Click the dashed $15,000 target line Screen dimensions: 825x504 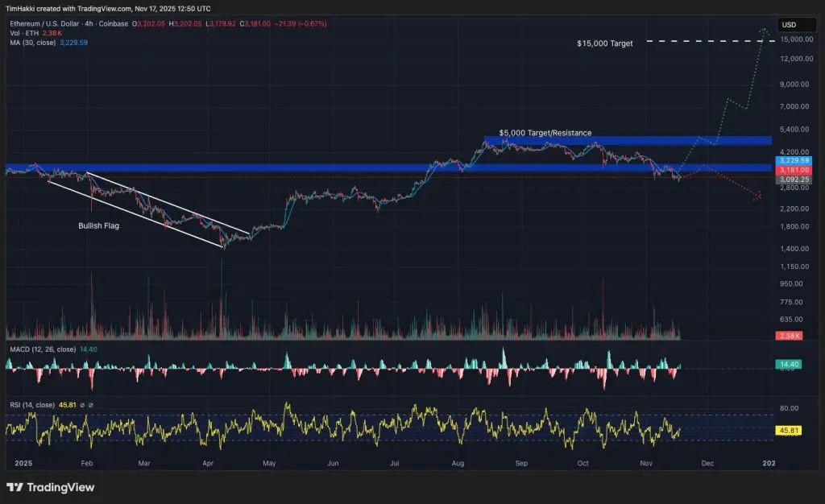pyautogui.click(x=711, y=40)
